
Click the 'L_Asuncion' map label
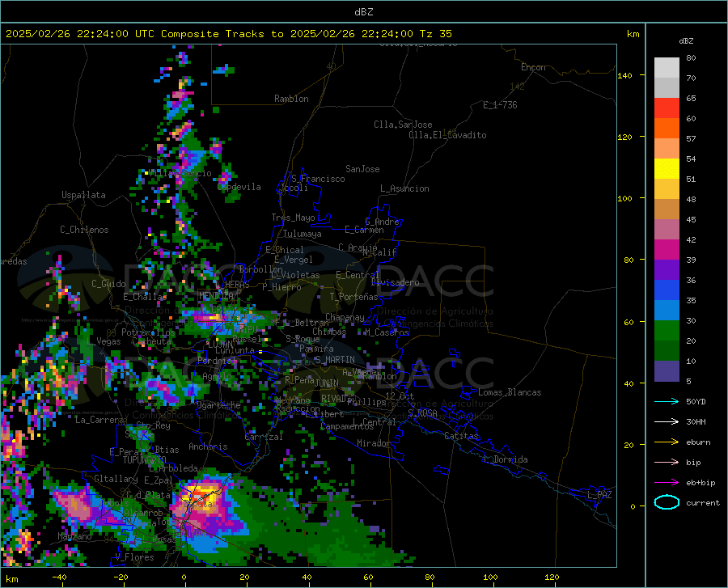point(404,188)
